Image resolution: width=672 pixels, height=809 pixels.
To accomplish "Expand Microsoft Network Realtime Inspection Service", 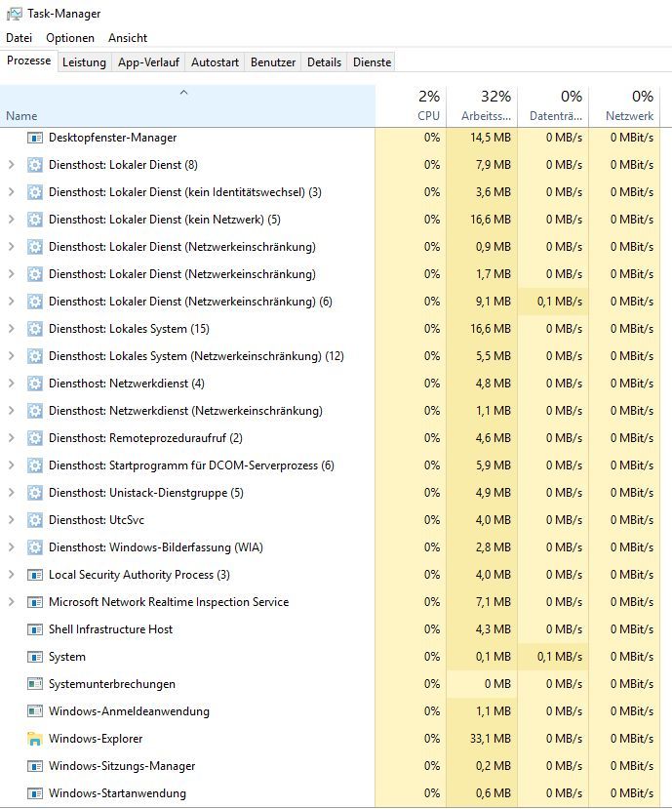I will (x=11, y=603).
